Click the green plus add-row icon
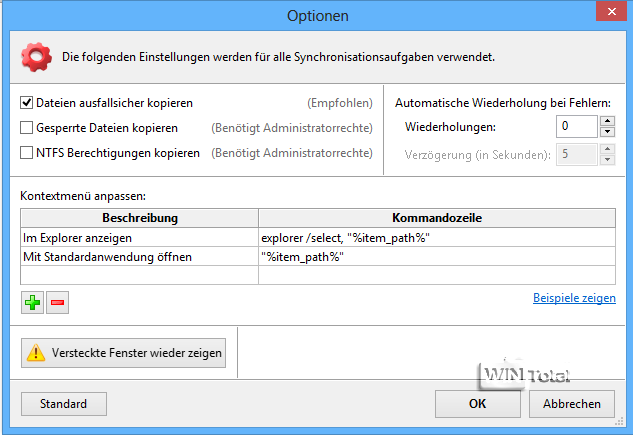 coord(32,303)
